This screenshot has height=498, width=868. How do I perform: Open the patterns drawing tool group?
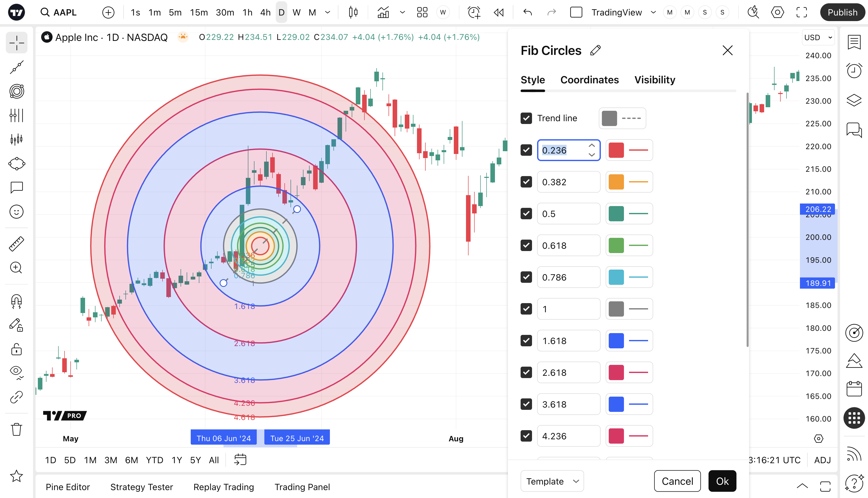click(x=17, y=116)
